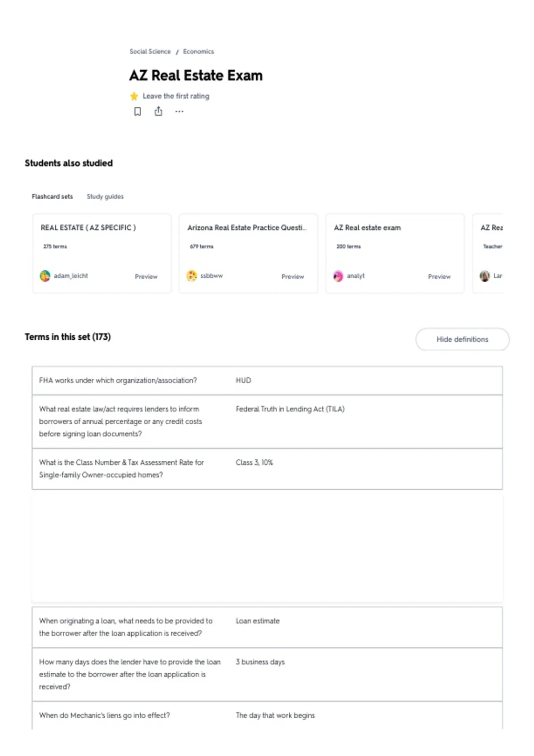Image resolution: width=534 pixels, height=756 pixels.
Task: Switch to the Study guides tab
Action: [105, 197]
